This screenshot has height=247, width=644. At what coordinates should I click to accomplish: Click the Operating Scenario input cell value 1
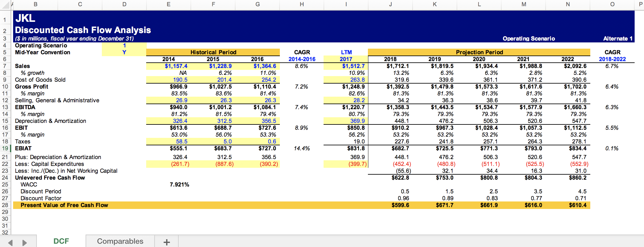(124, 46)
